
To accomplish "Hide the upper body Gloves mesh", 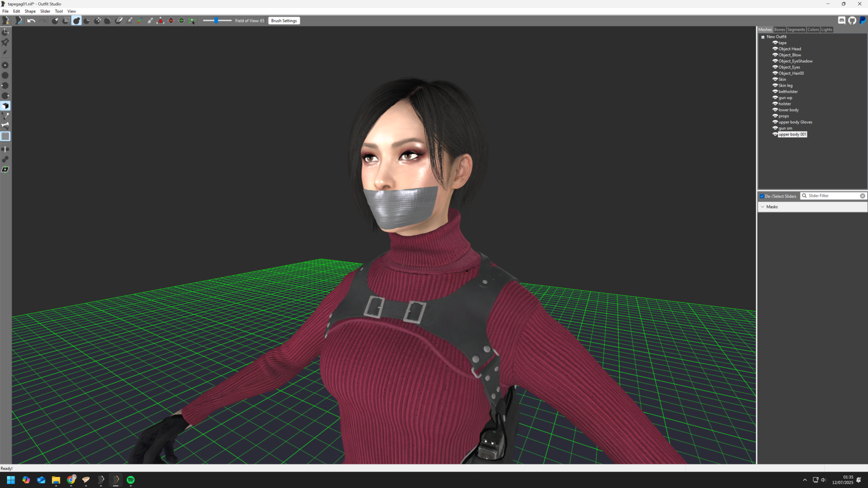I will pyautogui.click(x=775, y=122).
